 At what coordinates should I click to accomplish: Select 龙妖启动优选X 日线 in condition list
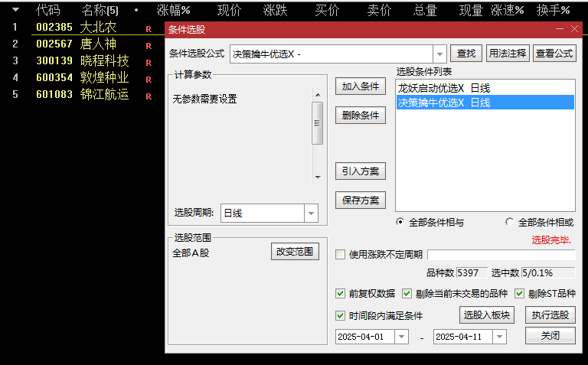pyautogui.click(x=485, y=88)
